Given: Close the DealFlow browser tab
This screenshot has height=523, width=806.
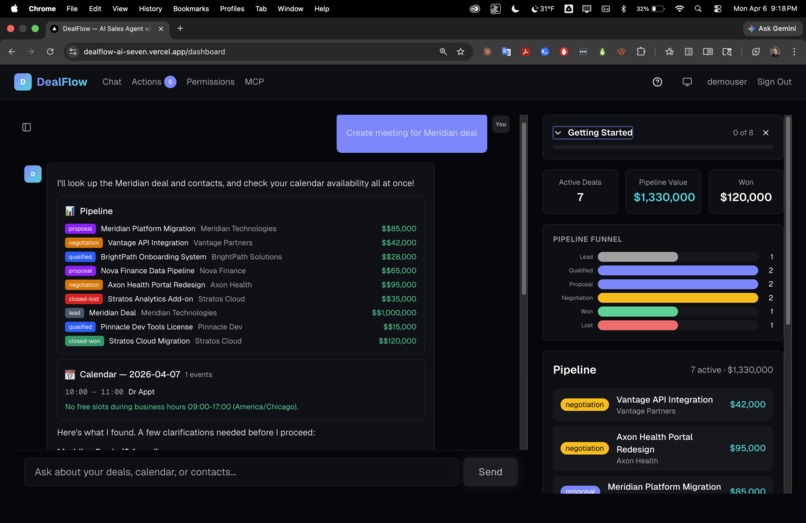Looking at the screenshot, I should (161, 29).
